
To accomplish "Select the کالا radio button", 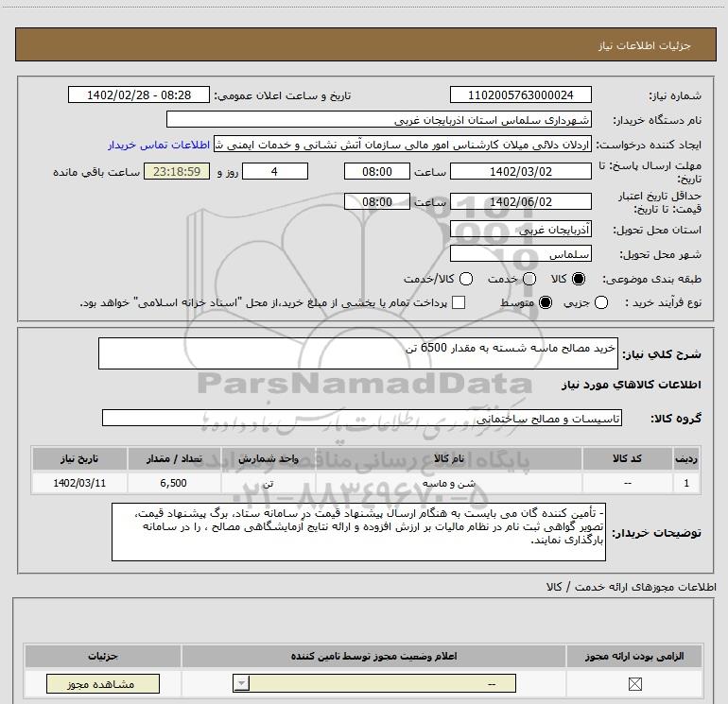I will [x=579, y=279].
